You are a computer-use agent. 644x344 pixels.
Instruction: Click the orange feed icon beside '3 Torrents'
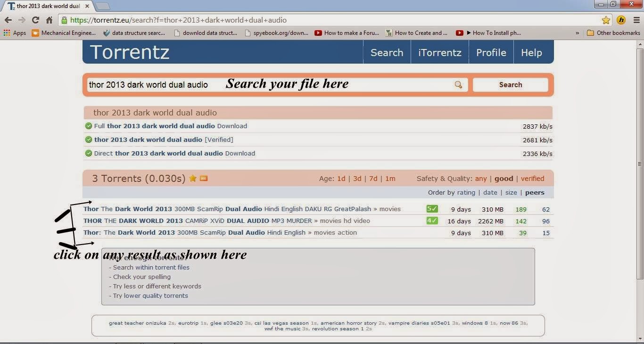coord(204,178)
